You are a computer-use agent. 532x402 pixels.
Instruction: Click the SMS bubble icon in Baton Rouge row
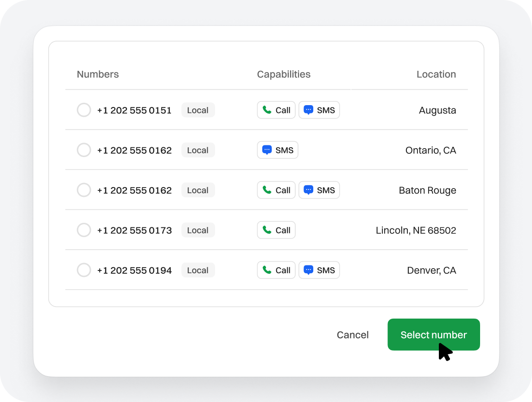coord(308,190)
